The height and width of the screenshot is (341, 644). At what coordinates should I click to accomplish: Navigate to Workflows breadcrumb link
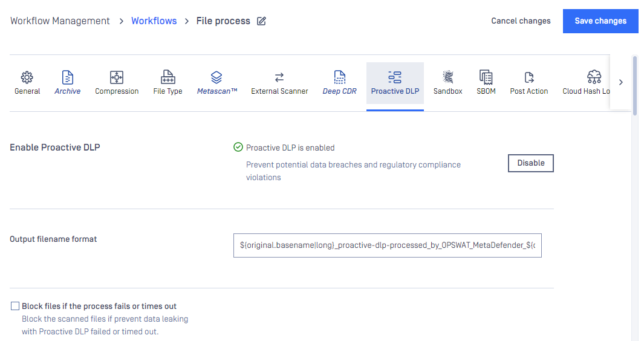tap(154, 21)
